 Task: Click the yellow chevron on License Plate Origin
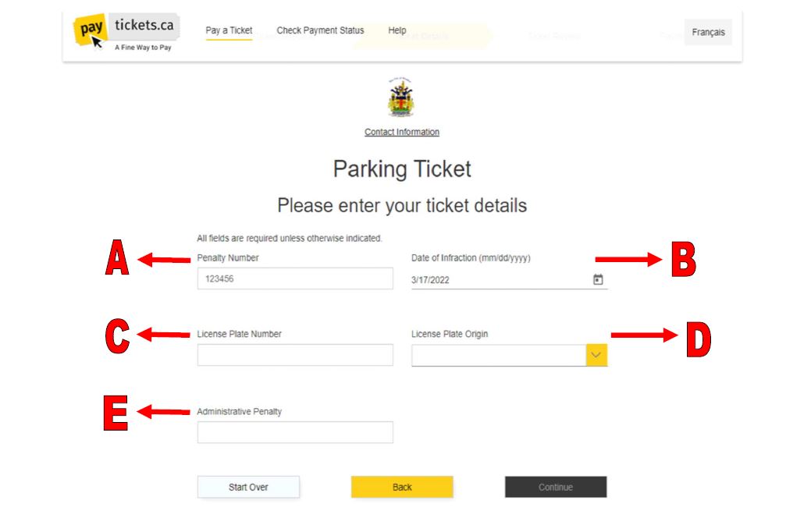[x=596, y=354]
